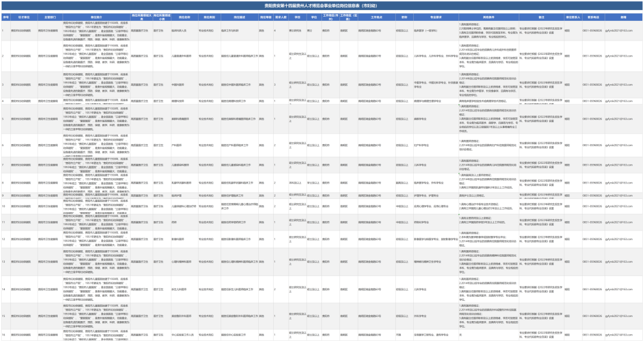Select the 岗位描述 column header
The image size is (644, 342).
(x=240, y=17)
